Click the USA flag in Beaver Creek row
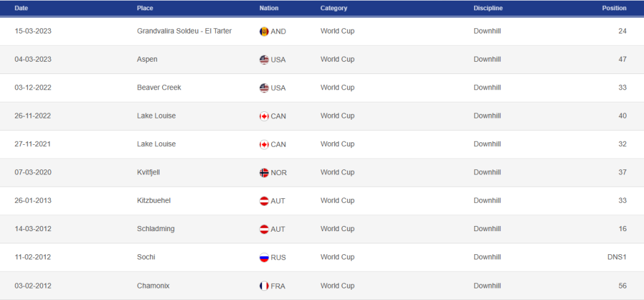 (x=264, y=88)
